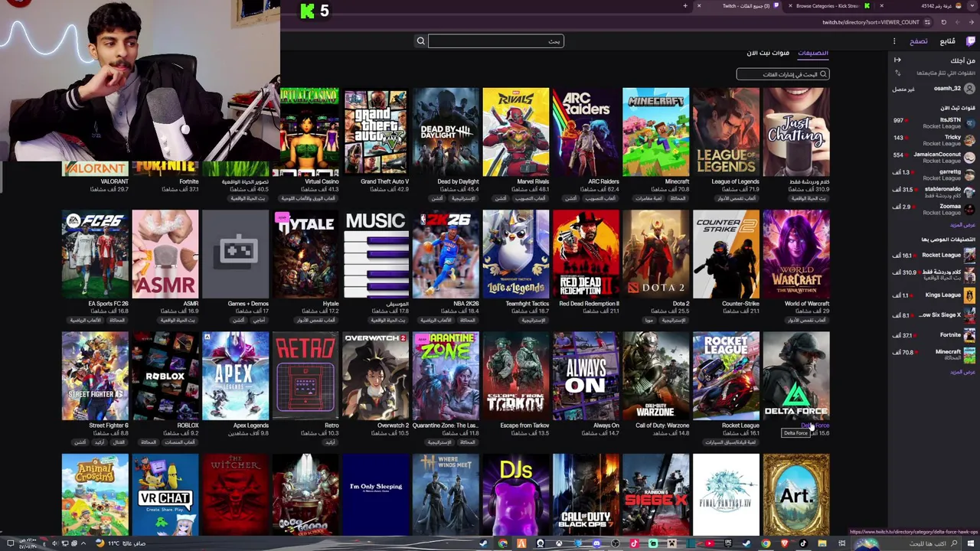980x551 pixels.
Task: Click the sidebar sort arrows icon
Action: 897,73
